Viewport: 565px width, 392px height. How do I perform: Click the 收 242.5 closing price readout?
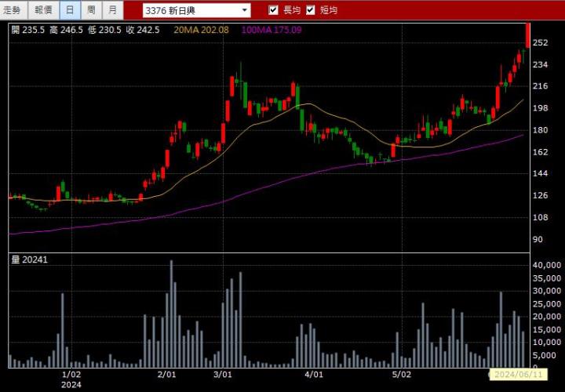tap(143, 30)
